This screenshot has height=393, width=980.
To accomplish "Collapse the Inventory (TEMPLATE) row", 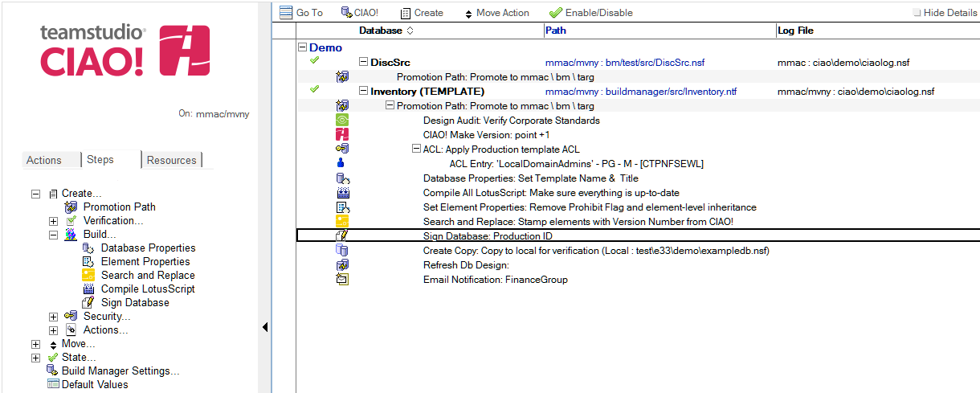I will [364, 92].
